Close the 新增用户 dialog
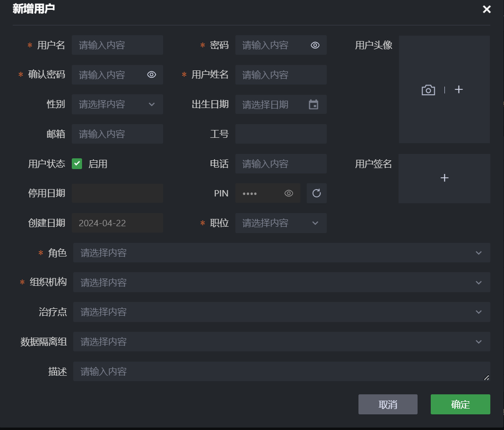 click(x=486, y=9)
